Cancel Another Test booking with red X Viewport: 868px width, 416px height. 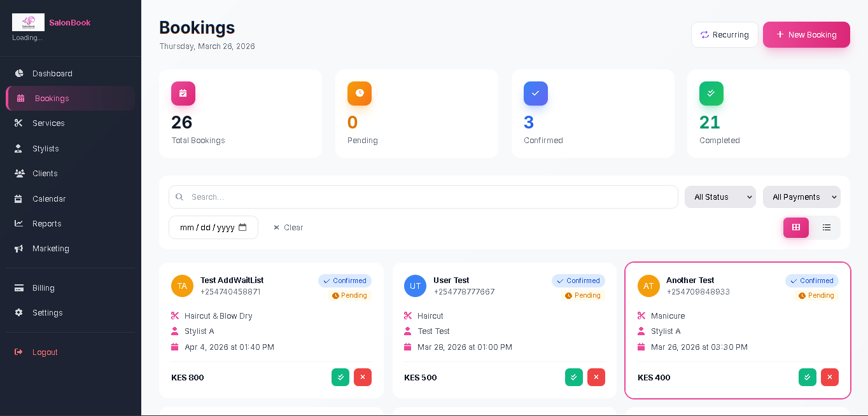point(830,377)
